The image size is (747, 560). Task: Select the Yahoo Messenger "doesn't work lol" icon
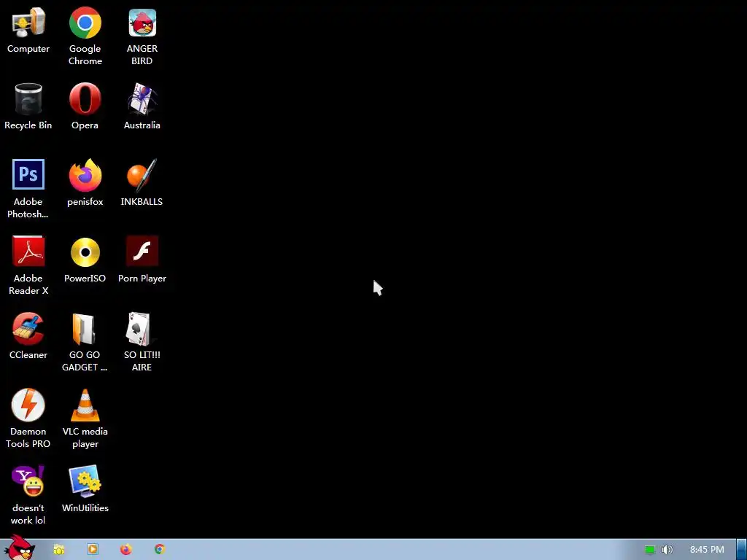pos(28,496)
